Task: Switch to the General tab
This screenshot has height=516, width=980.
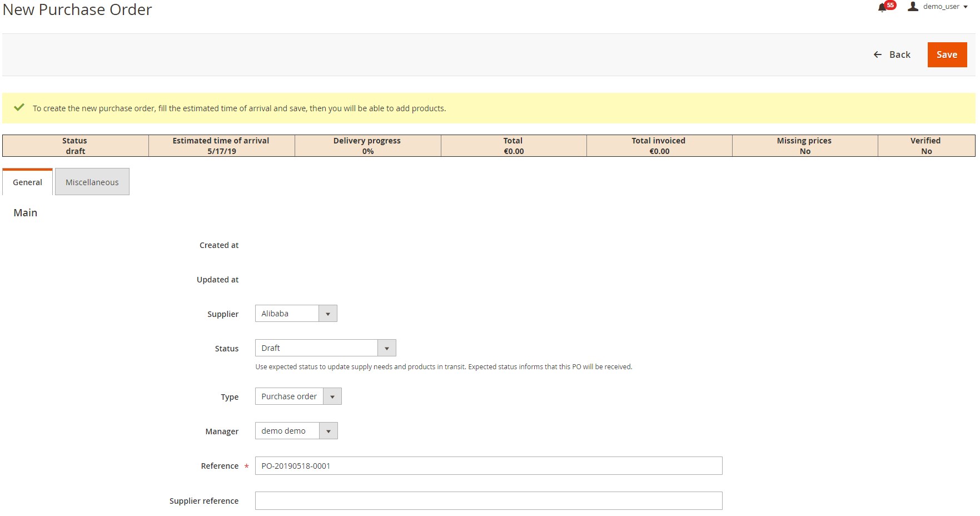Action: [x=27, y=182]
